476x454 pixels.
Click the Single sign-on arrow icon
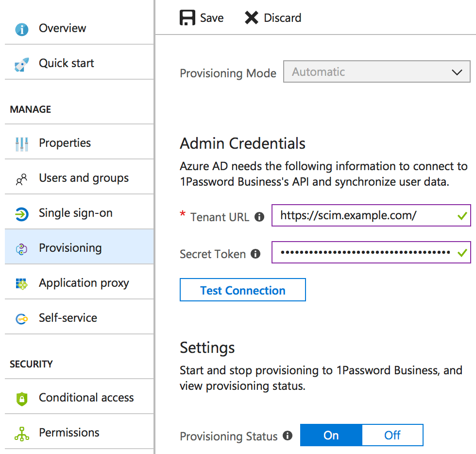coord(21,214)
